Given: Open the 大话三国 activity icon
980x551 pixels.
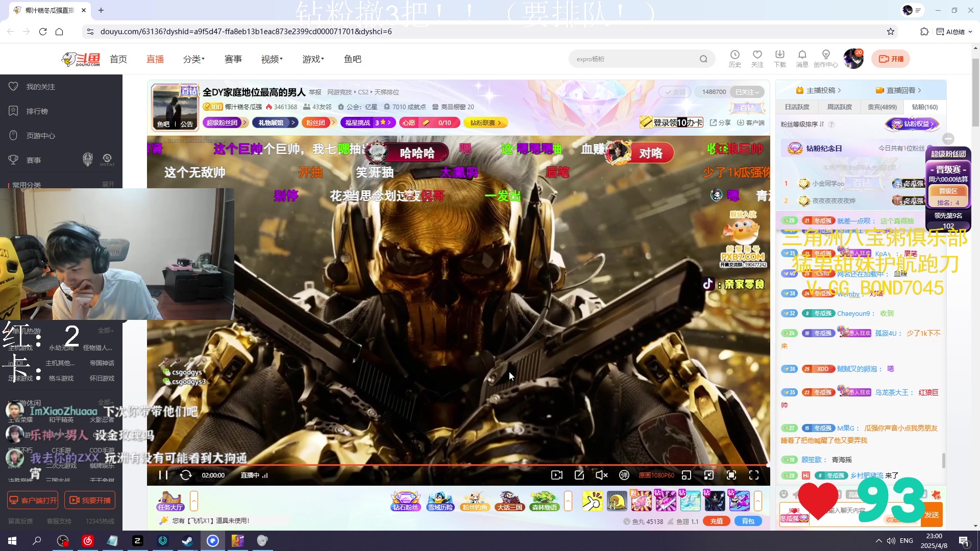Looking at the screenshot, I should (509, 501).
